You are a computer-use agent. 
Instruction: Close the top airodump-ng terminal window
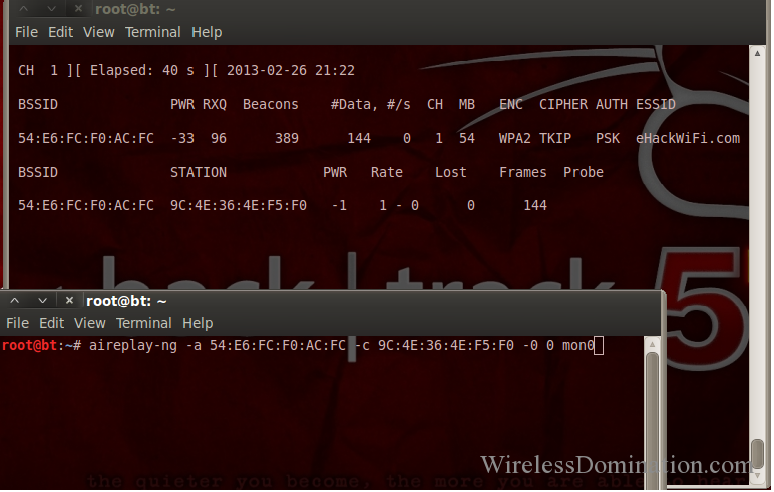[78, 10]
